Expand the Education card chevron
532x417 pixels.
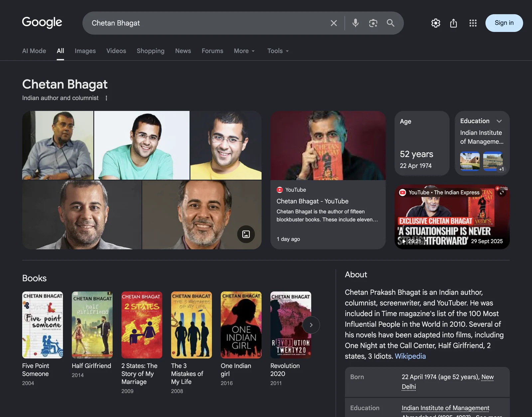pos(499,121)
